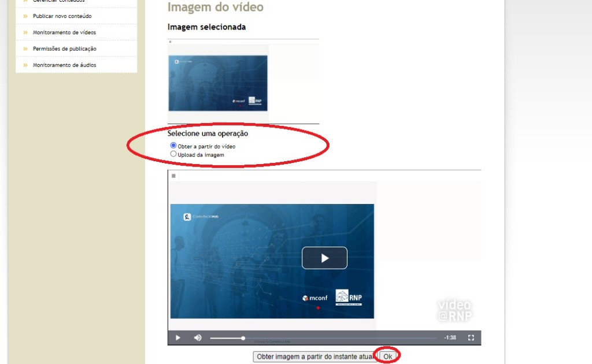Viewport: 592px width, 364px height.
Task: Mute the video with the speaker icon
Action: click(x=198, y=338)
